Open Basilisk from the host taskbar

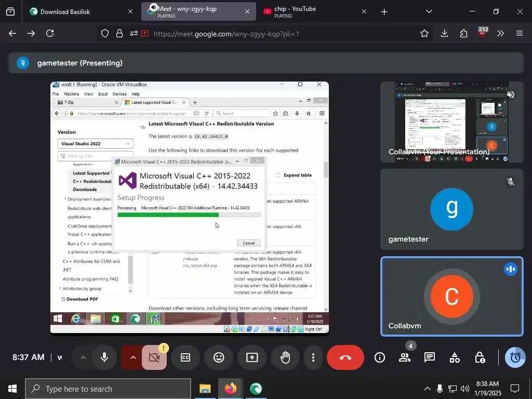[x=256, y=389]
